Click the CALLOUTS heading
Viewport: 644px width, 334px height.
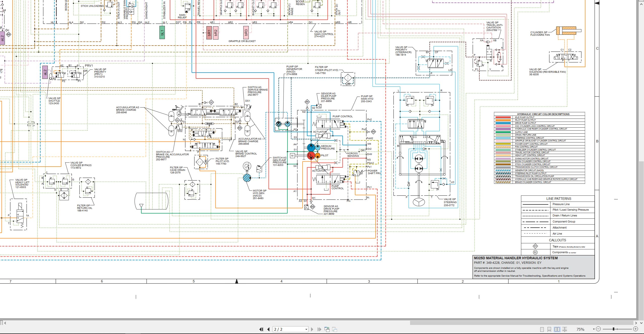click(x=557, y=240)
